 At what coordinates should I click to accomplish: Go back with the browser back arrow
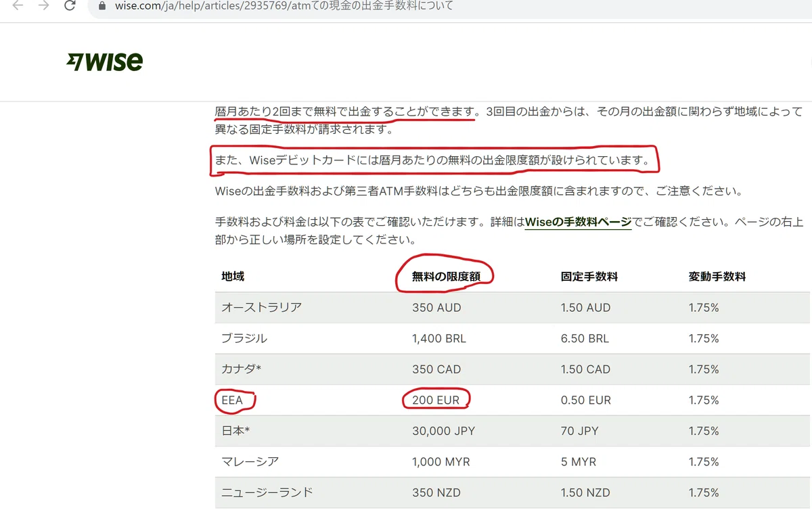click(x=18, y=6)
